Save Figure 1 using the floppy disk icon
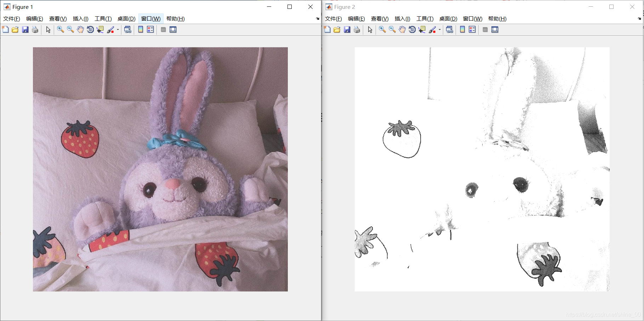 (x=25, y=30)
